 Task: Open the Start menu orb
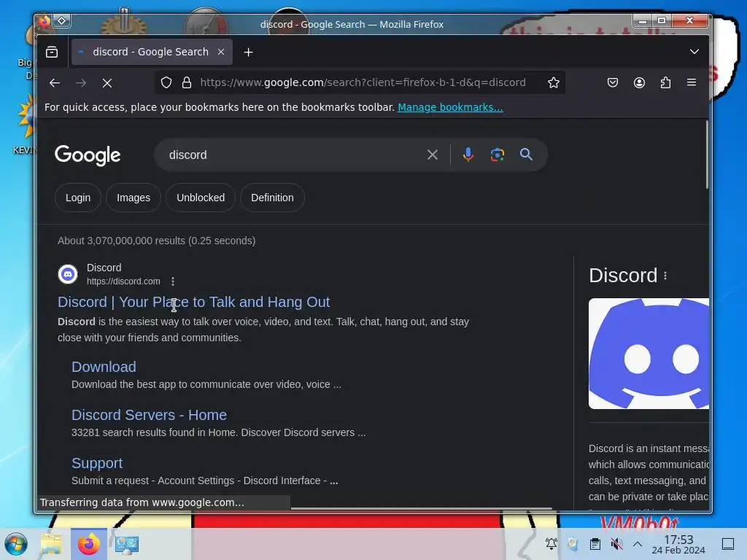click(x=16, y=544)
